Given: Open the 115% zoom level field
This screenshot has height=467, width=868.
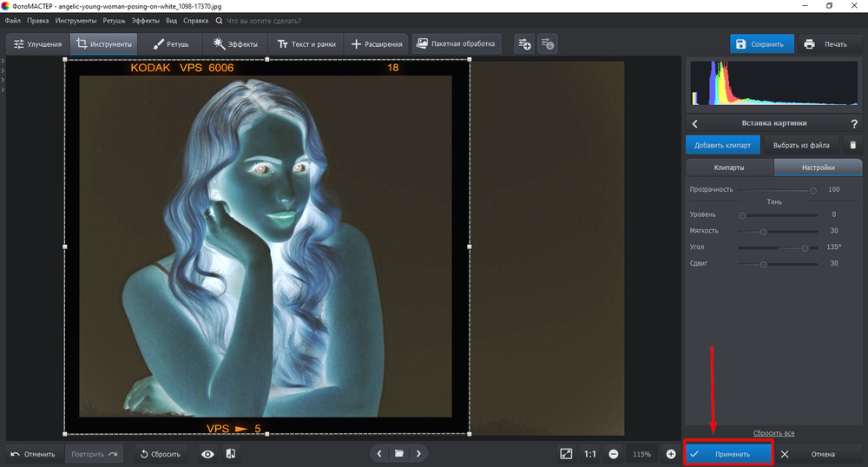Looking at the screenshot, I should (641, 453).
